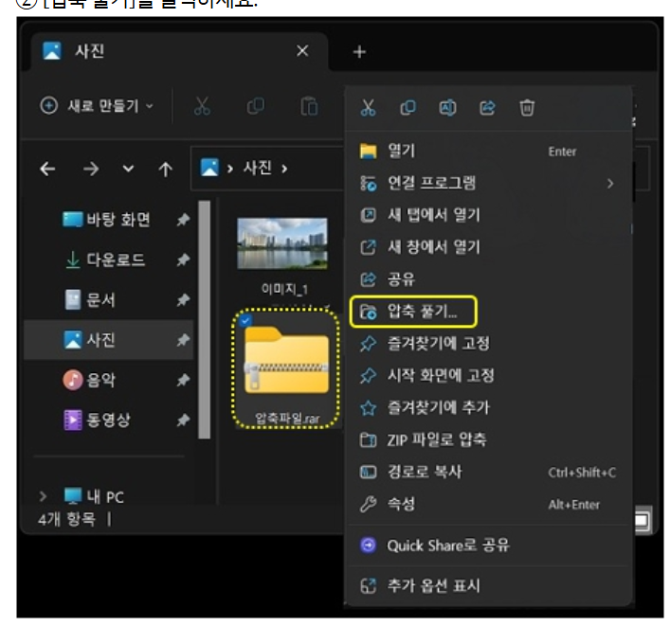Click the navigation pane scrollbar
The height and width of the screenshot is (644, 670).
(x=205, y=319)
